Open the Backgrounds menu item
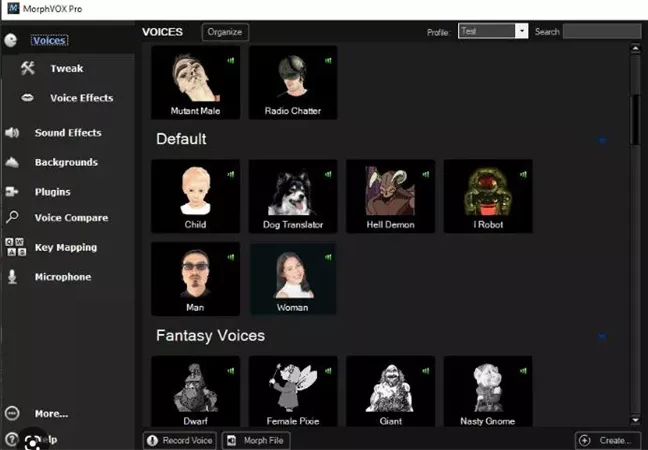This screenshot has height=450, width=648. click(66, 162)
